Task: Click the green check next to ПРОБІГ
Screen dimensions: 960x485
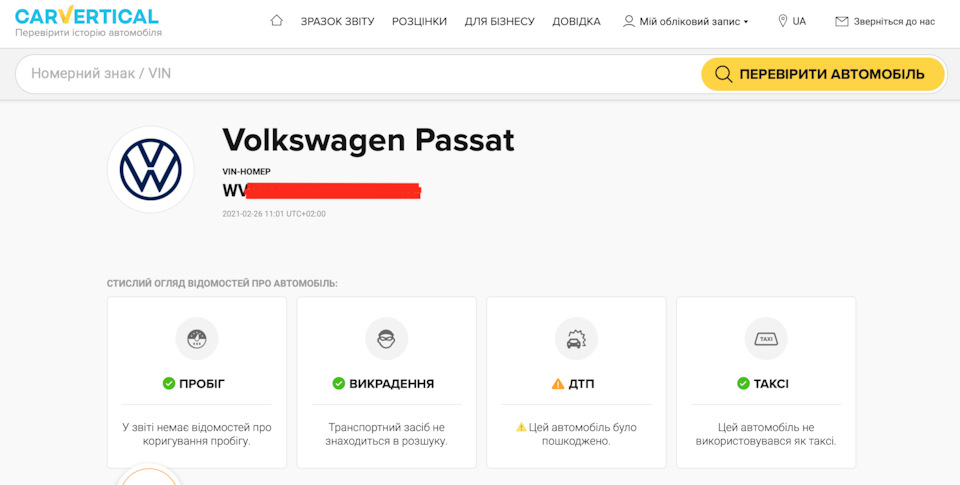Action: click(x=169, y=383)
